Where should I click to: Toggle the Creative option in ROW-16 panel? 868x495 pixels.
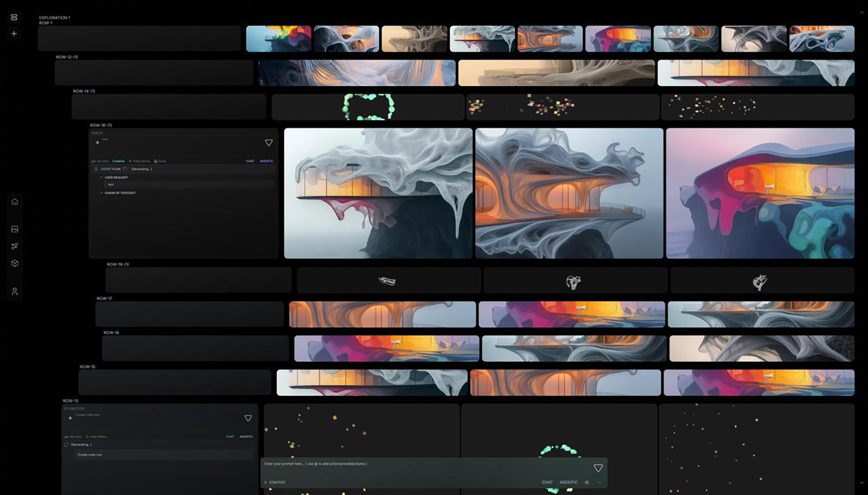tap(118, 161)
